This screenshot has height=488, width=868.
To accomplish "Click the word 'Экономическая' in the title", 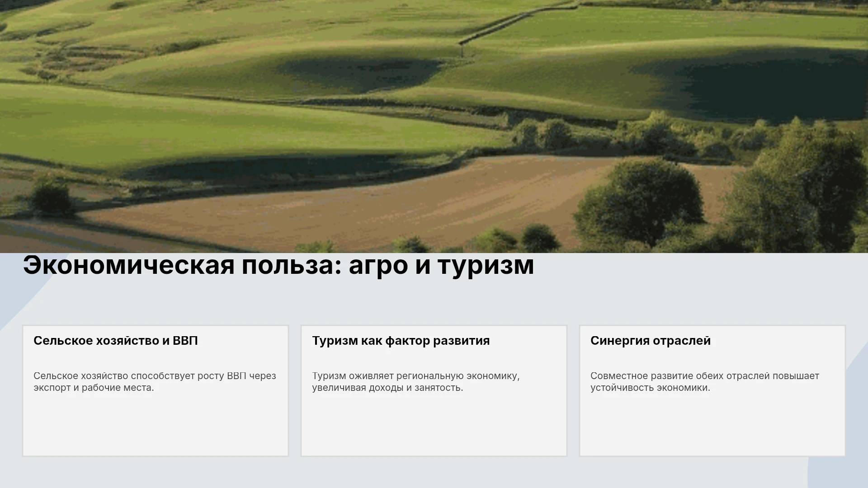I will coord(129,265).
